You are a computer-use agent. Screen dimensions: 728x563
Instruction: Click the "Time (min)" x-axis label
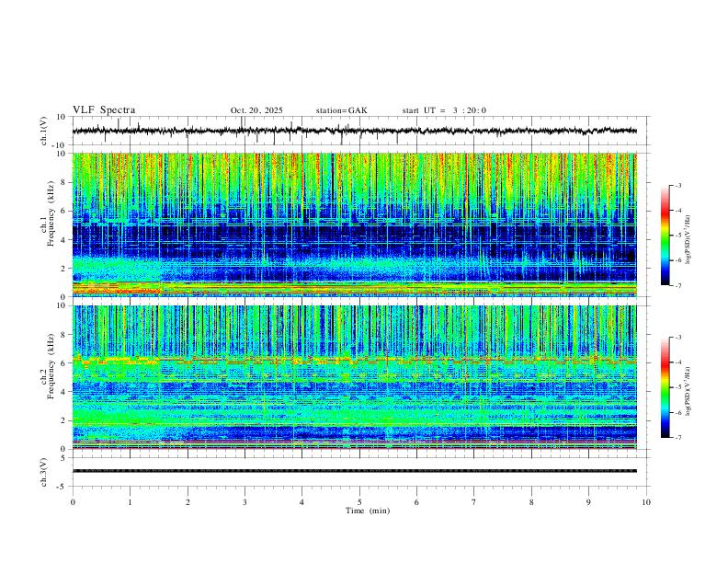coord(368,511)
